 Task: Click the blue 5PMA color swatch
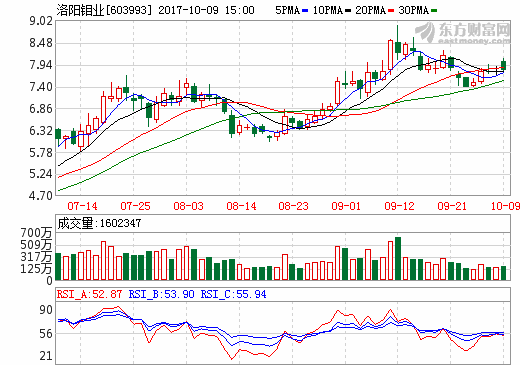coord(305,11)
